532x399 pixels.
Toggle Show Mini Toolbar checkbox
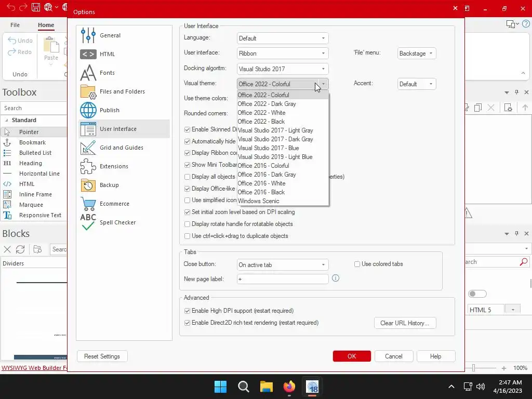coord(187,165)
